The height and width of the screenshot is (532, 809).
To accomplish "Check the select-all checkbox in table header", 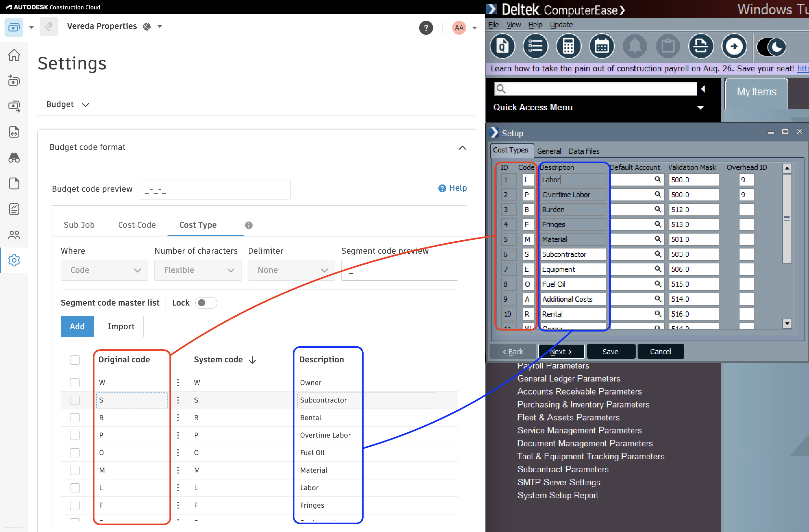I will click(75, 360).
